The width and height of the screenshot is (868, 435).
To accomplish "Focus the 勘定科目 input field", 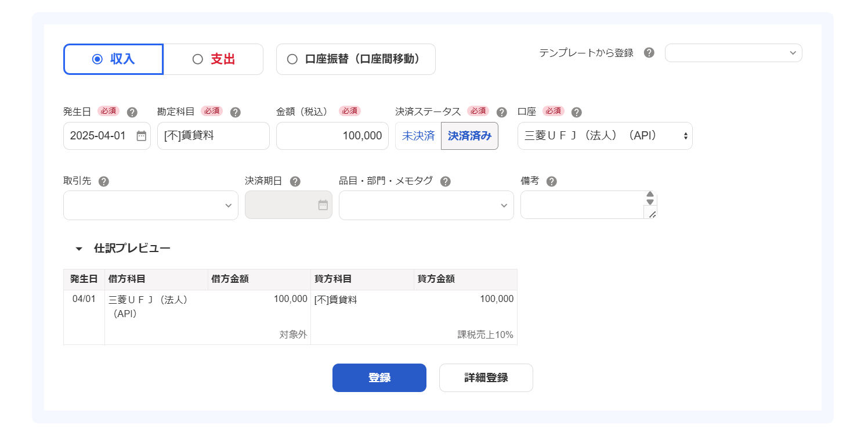I will coord(214,136).
